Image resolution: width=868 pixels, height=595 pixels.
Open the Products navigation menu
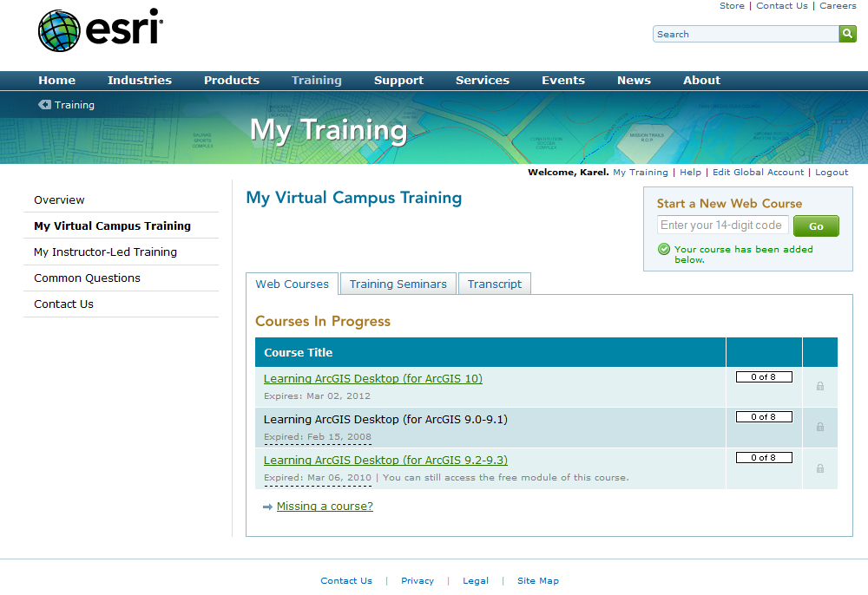232,80
